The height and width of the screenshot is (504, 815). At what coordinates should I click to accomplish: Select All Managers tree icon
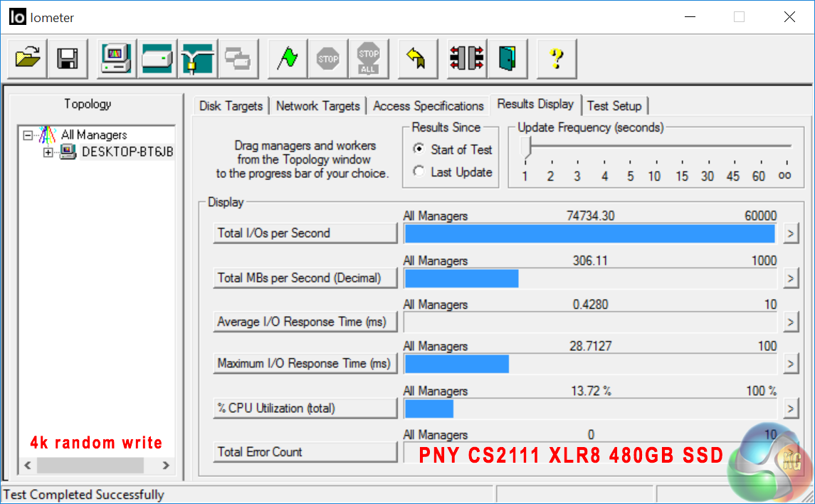47,135
